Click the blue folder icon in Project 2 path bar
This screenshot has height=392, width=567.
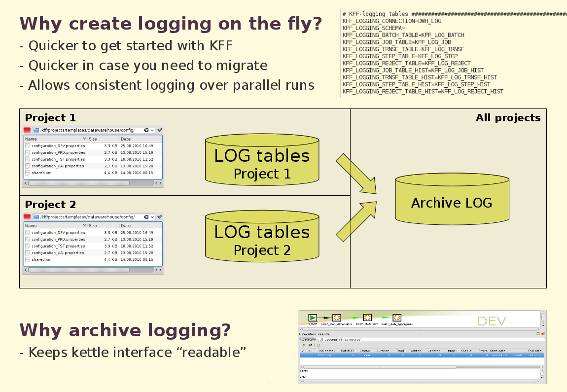[x=36, y=217]
